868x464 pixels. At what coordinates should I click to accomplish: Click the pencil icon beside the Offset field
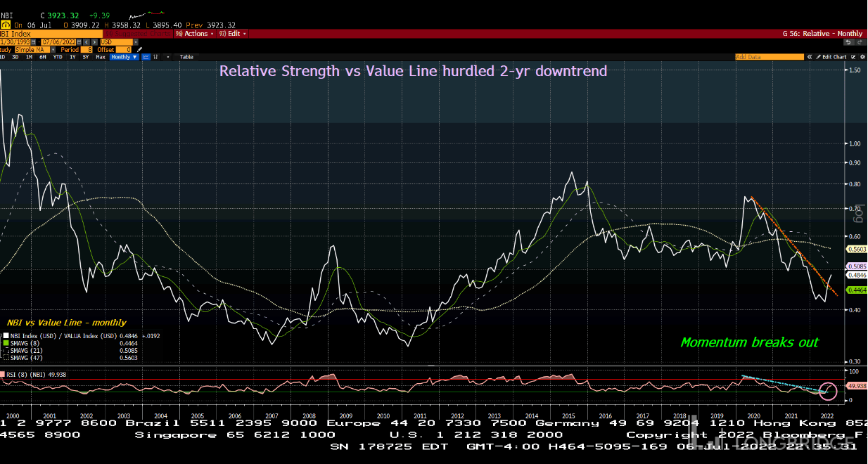[x=140, y=50]
